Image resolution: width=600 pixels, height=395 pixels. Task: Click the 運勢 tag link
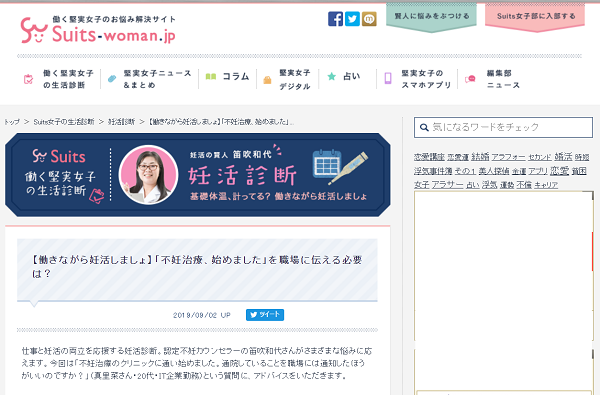pos(507,185)
